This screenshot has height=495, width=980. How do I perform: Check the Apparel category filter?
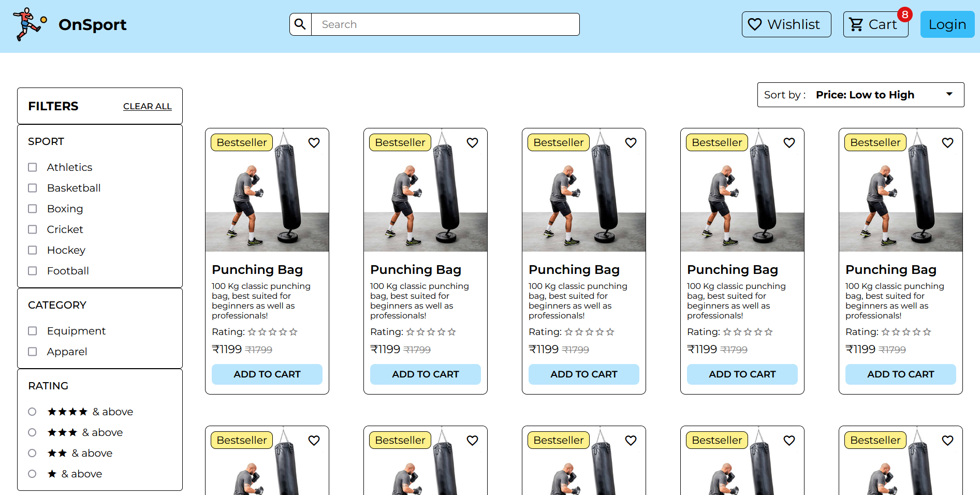coord(32,352)
